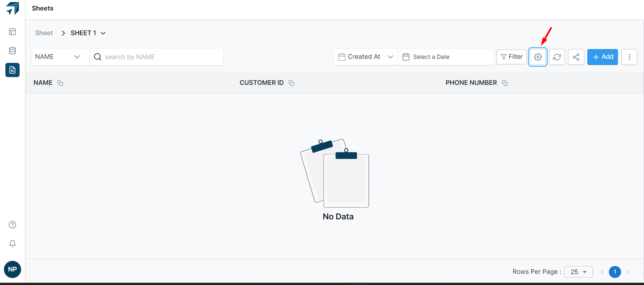The height and width of the screenshot is (285, 644).
Task: Click the refresh icon button
Action: click(x=557, y=57)
